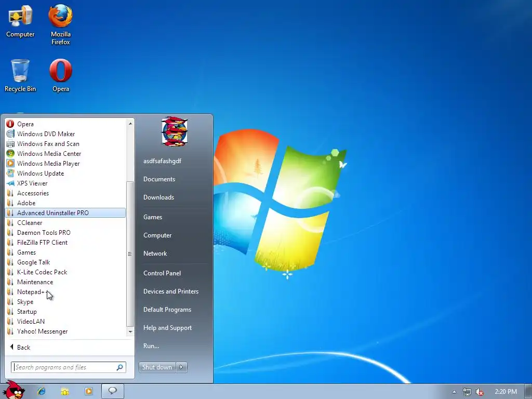The image size is (532, 399).
Task: Click the Windows Update icon
Action: tap(10, 173)
